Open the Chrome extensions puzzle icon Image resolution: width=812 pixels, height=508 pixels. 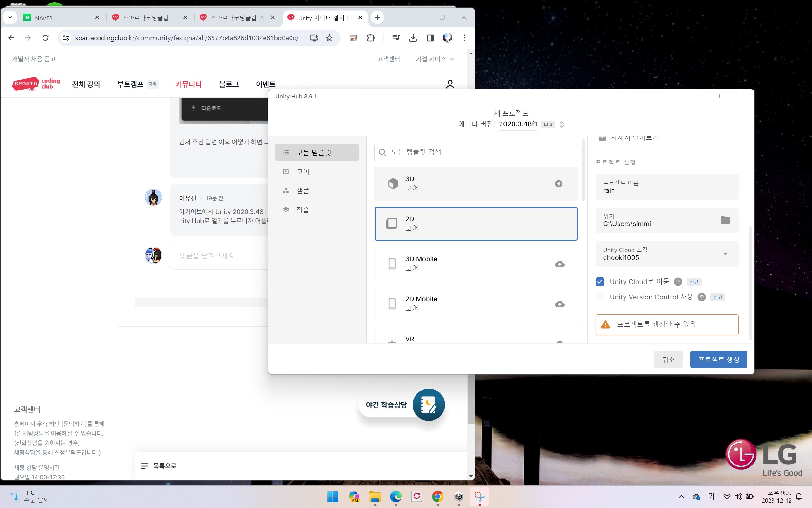pyautogui.click(x=370, y=38)
